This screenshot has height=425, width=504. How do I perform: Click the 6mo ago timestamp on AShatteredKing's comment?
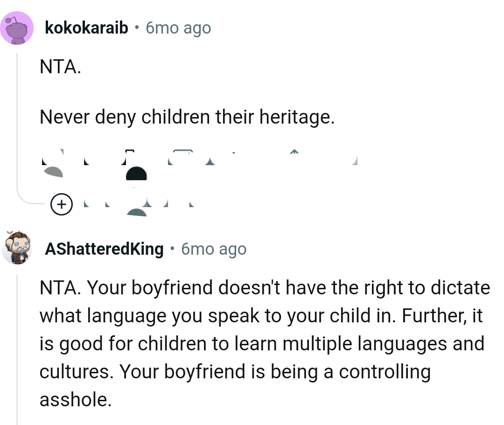213,249
